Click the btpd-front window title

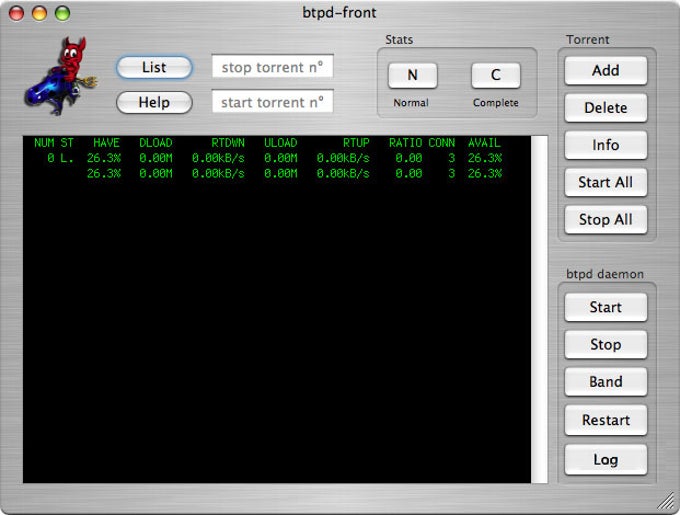[x=339, y=12]
